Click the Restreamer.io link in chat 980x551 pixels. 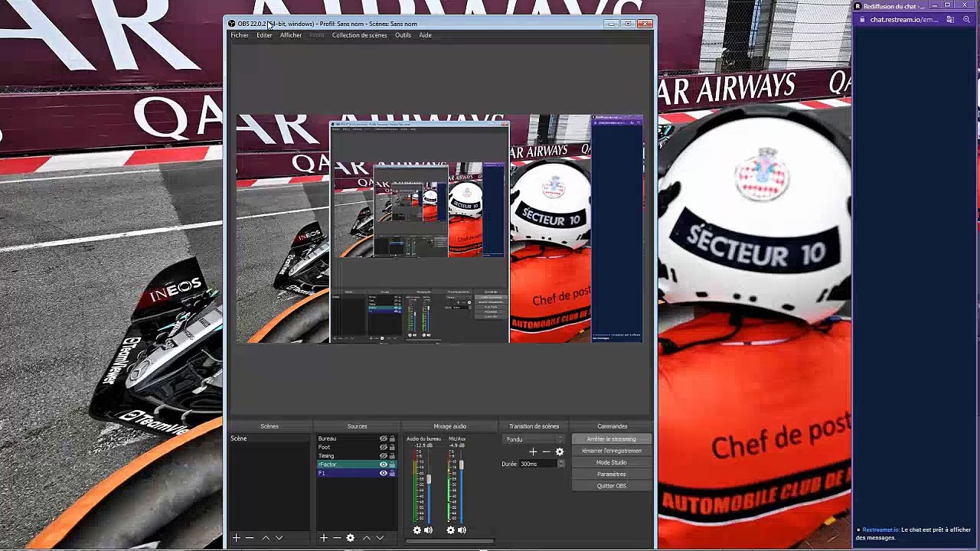pyautogui.click(x=880, y=530)
